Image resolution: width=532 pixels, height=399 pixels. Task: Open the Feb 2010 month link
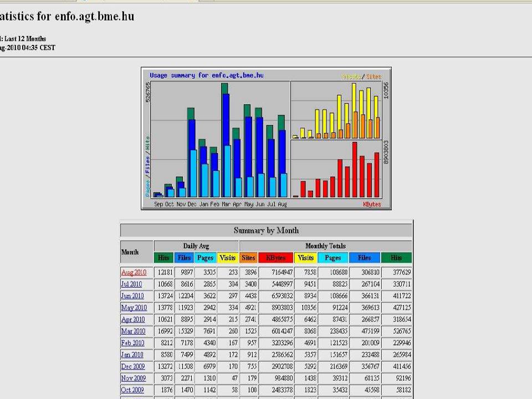pos(132,342)
